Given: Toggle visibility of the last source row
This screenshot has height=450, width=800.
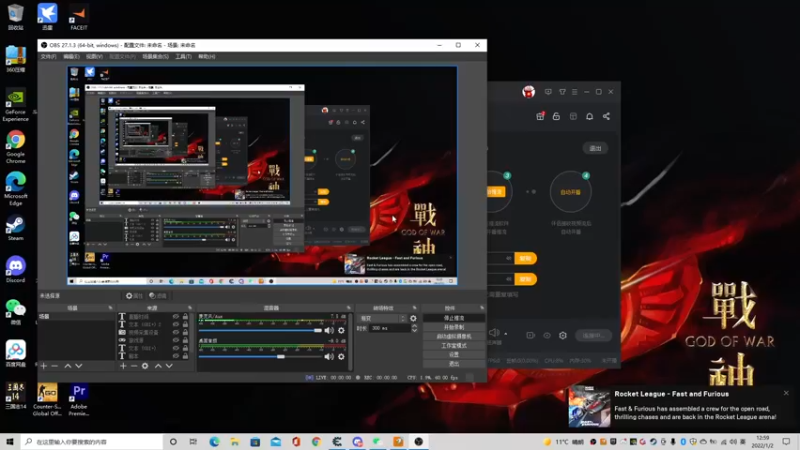Looking at the screenshot, I should [176, 356].
